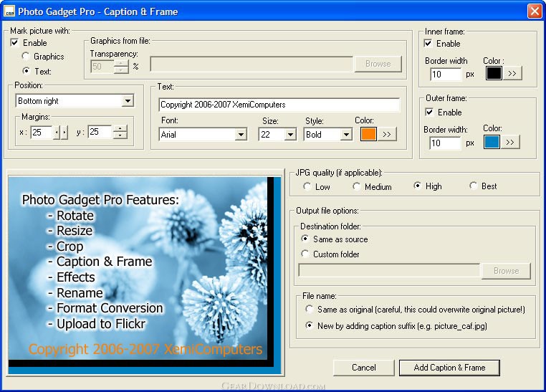Choose Best JPG quality option
The height and width of the screenshot is (392, 546).
point(473,186)
